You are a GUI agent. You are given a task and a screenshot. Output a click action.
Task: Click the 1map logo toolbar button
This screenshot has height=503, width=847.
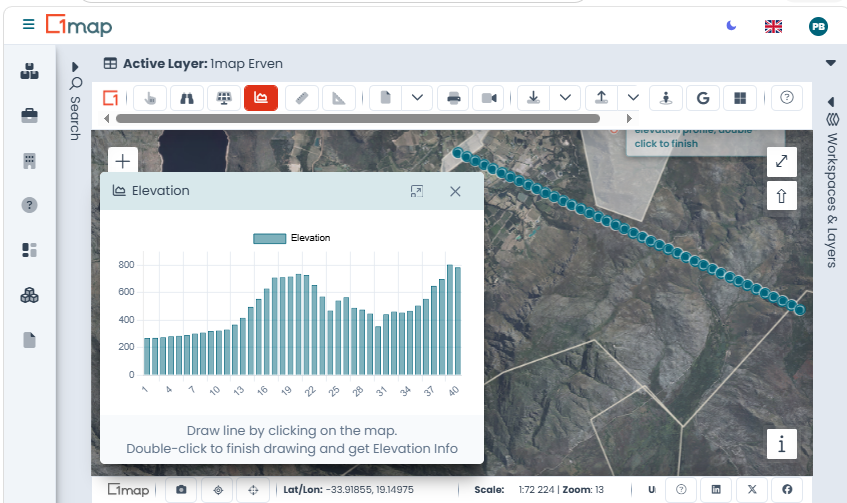coord(111,98)
